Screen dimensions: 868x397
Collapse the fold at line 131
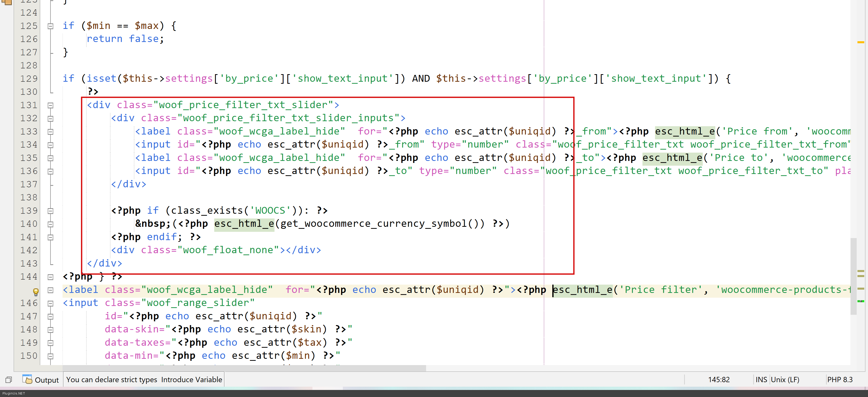coord(50,105)
